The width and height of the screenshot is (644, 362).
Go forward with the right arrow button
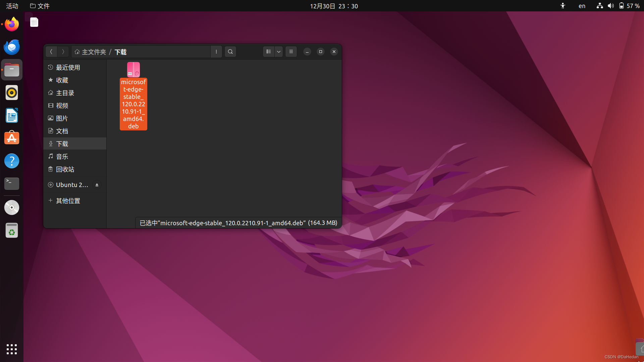pyautogui.click(x=63, y=52)
